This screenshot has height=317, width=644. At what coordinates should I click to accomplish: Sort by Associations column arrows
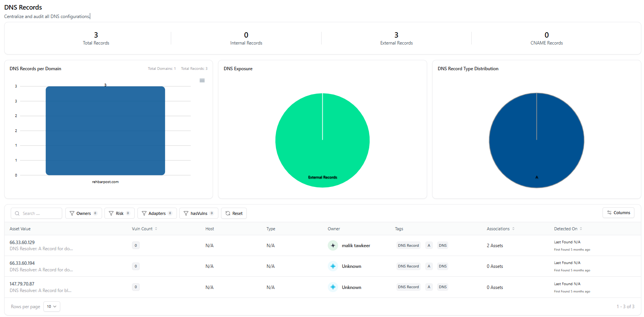(x=514, y=229)
